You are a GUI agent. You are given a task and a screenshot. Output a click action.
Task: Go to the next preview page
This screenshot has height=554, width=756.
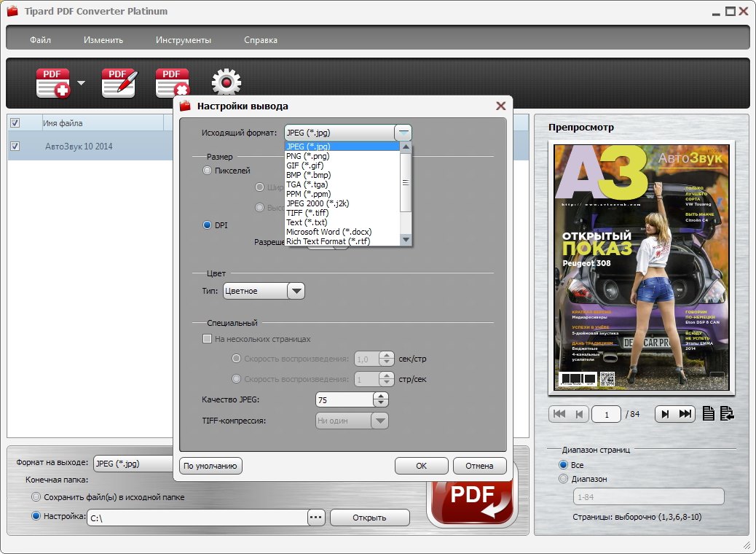664,414
